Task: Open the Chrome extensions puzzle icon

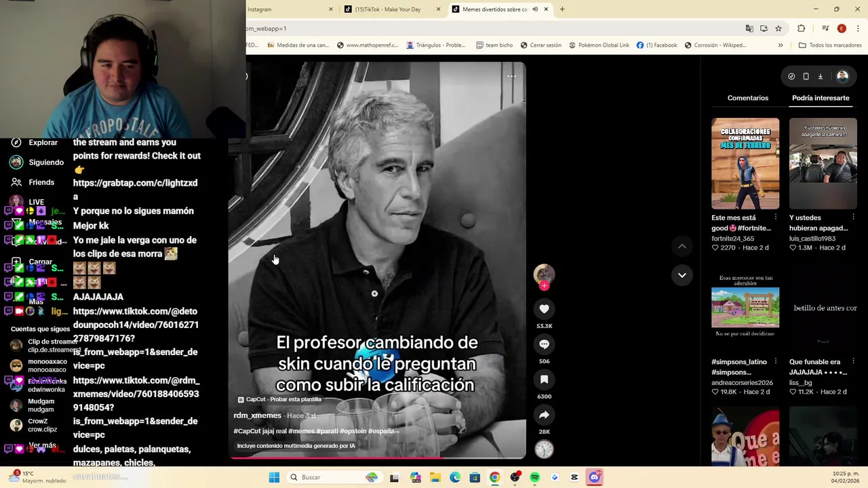Action: (x=802, y=28)
